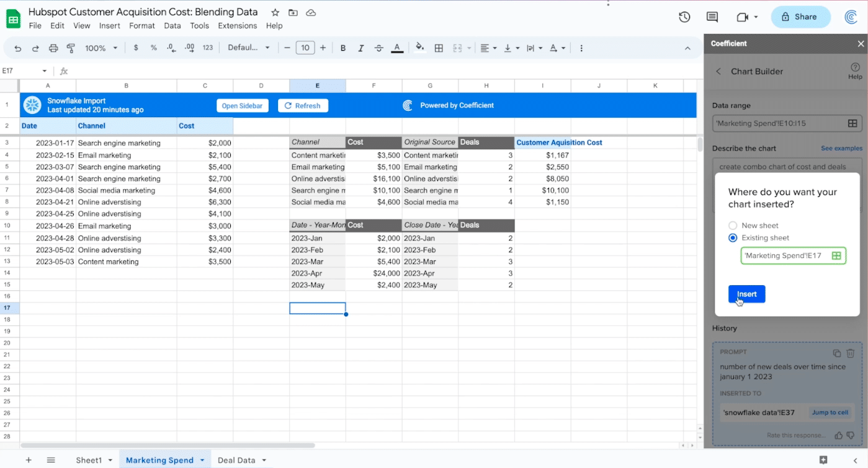The image size is (868, 468).
Task: Delete the history prompt entry
Action: pos(851,353)
